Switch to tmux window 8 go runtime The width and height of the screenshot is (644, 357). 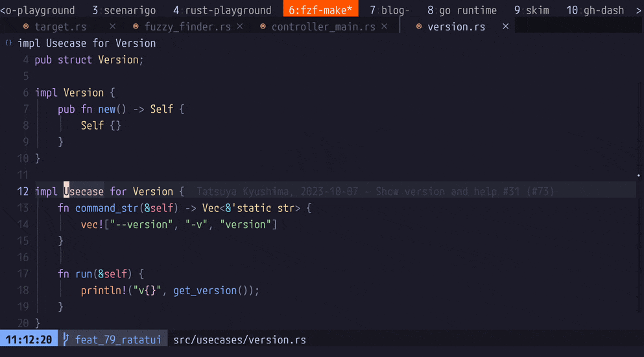point(462,10)
